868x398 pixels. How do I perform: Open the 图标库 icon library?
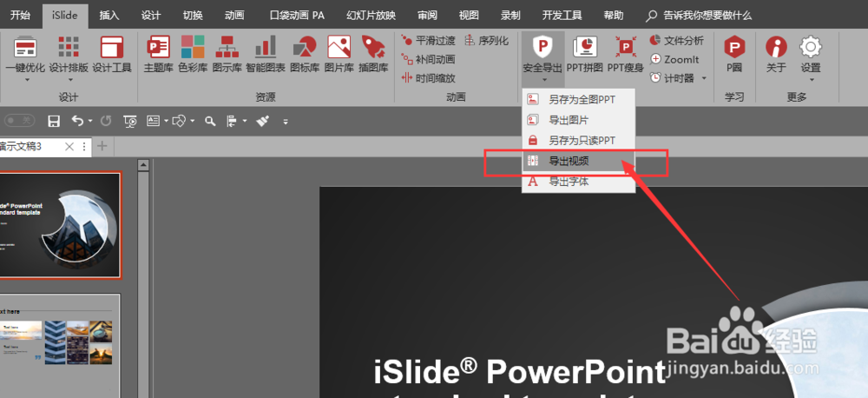point(305,55)
